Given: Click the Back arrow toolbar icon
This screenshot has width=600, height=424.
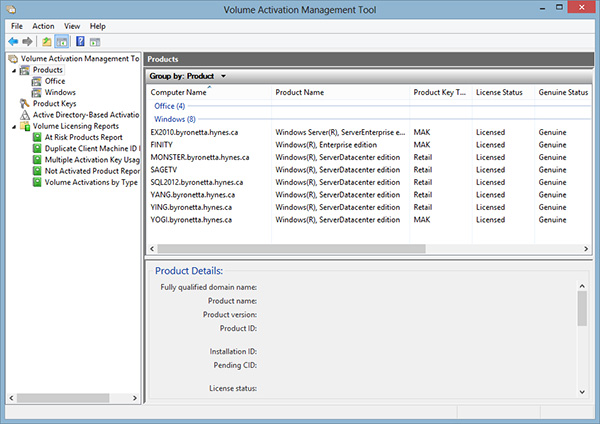Looking at the screenshot, I should pos(13,41).
